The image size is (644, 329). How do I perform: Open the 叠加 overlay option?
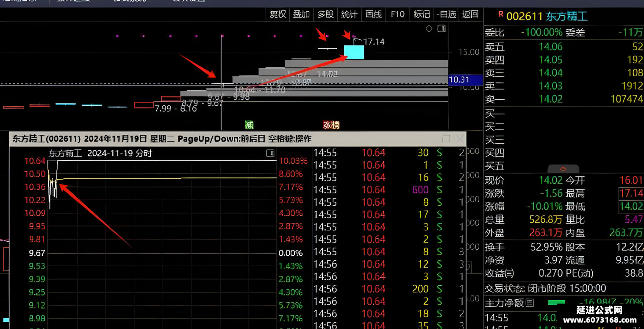tap(302, 14)
